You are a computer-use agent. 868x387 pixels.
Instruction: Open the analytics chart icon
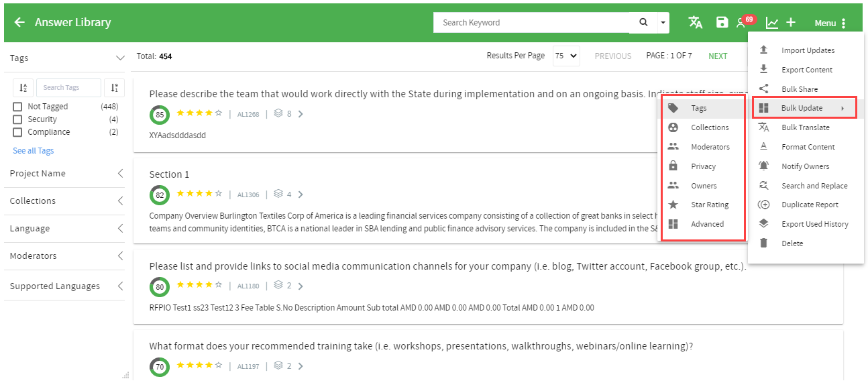(772, 23)
